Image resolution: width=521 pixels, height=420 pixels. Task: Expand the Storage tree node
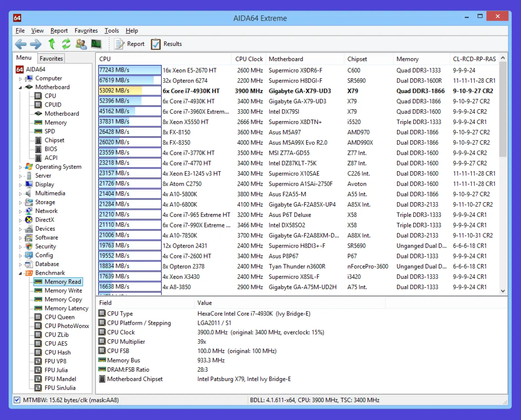click(x=20, y=203)
